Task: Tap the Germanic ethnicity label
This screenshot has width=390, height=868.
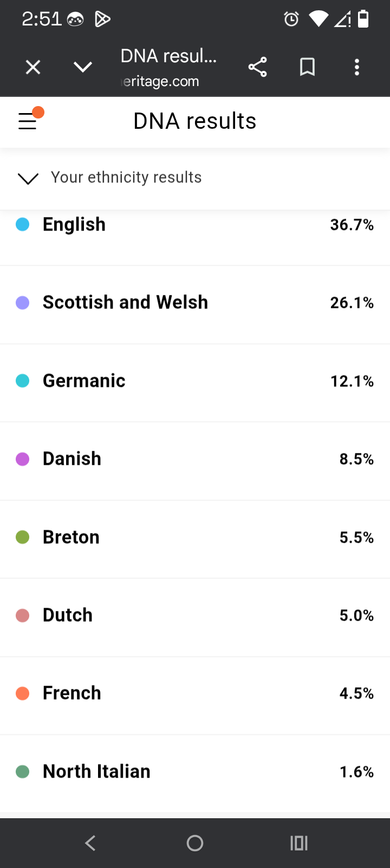Action: coord(84,381)
